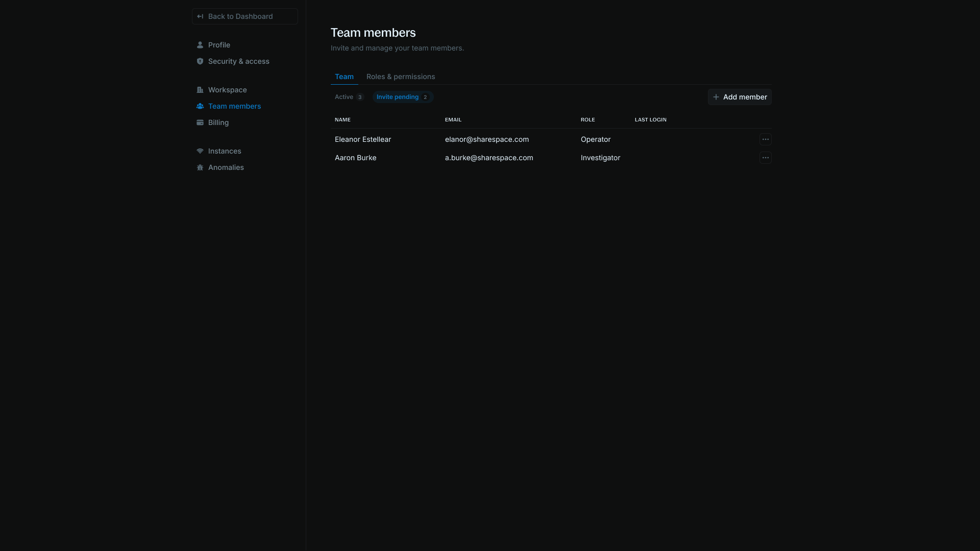Image resolution: width=980 pixels, height=551 pixels.
Task: Open Billing using its credit card icon
Action: pos(200,122)
